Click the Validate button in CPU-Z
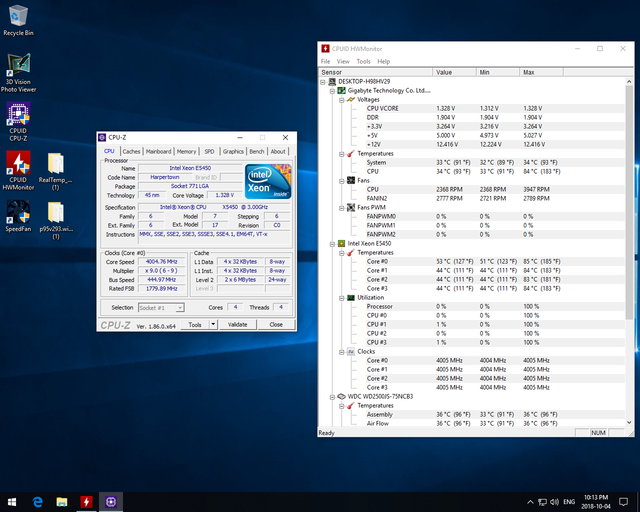Viewport: 640px width, 512px height. tap(238, 325)
